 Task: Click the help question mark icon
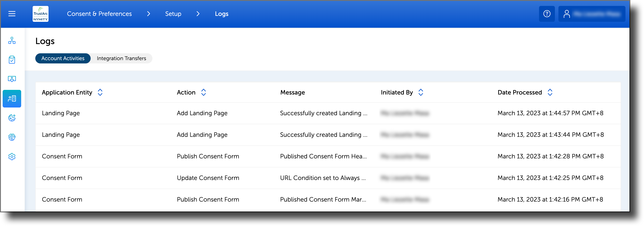click(547, 14)
